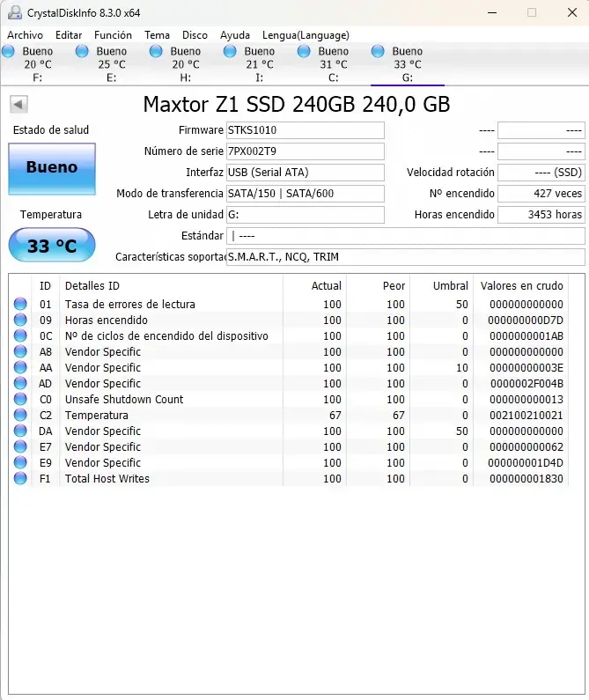Click the status icon for attribute E9
589x700 pixels.
tap(20, 462)
